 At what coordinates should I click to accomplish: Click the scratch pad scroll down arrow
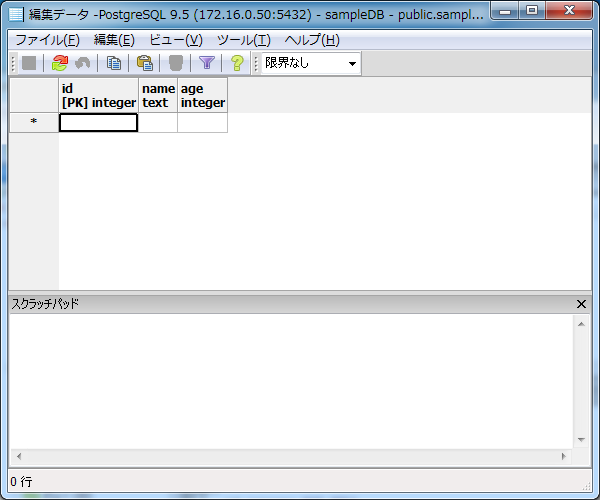581,440
